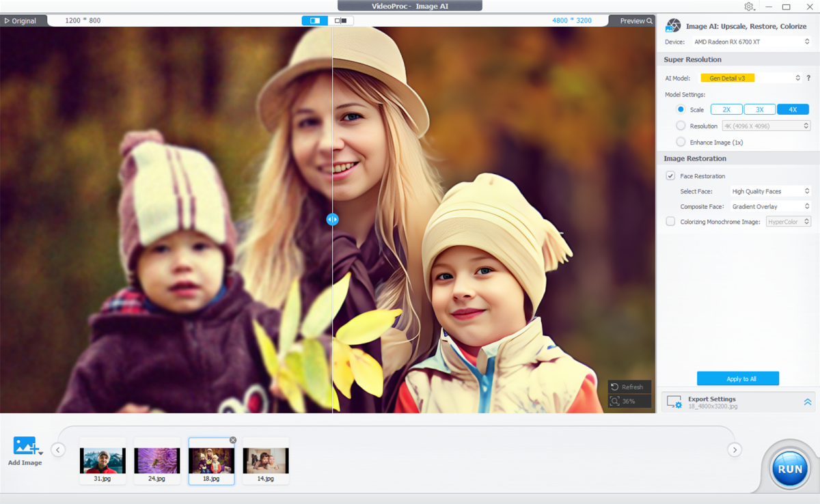This screenshot has width=820, height=504.
Task: Open the AI Model dropdown
Action: pyautogui.click(x=750, y=78)
